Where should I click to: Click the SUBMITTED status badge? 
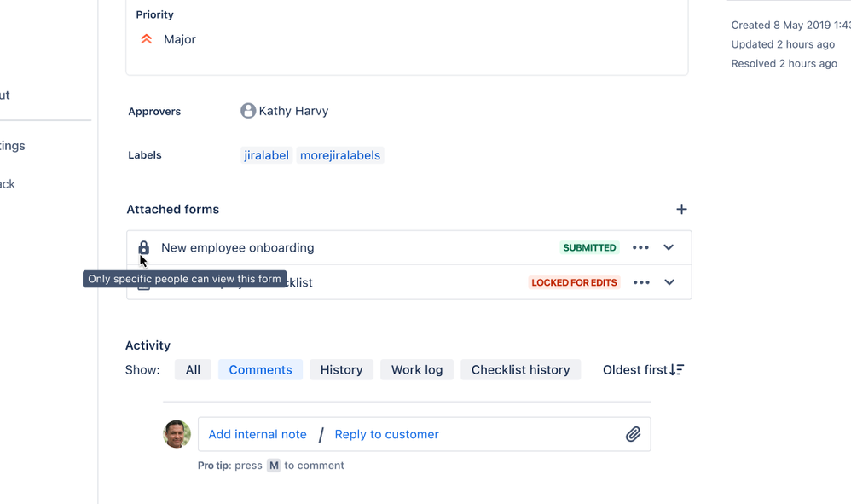click(589, 247)
